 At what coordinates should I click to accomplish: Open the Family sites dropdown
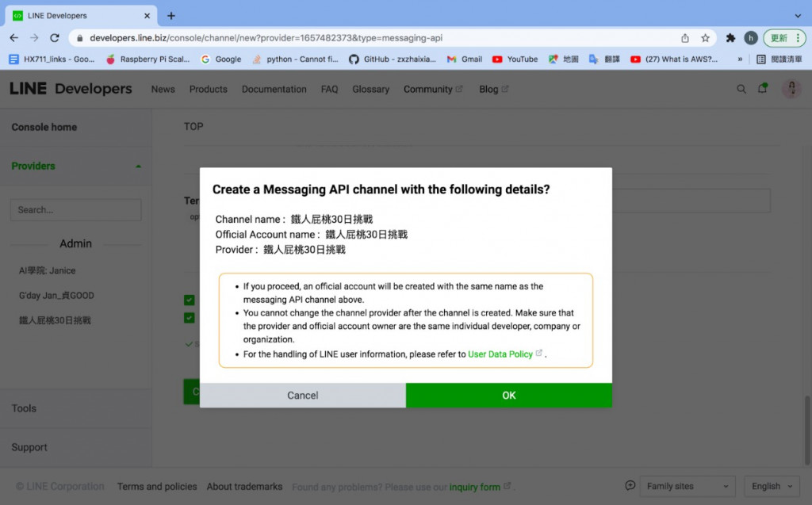pyautogui.click(x=688, y=486)
